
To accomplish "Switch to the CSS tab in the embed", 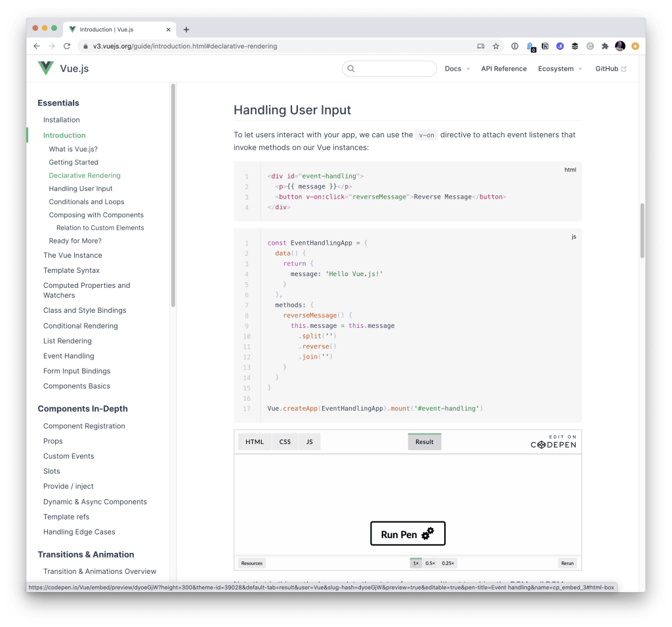I will coord(285,441).
